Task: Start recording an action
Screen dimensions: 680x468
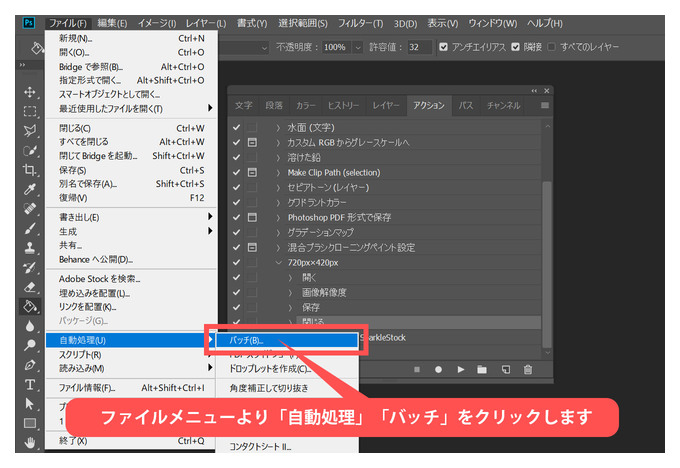Action: coord(438,370)
